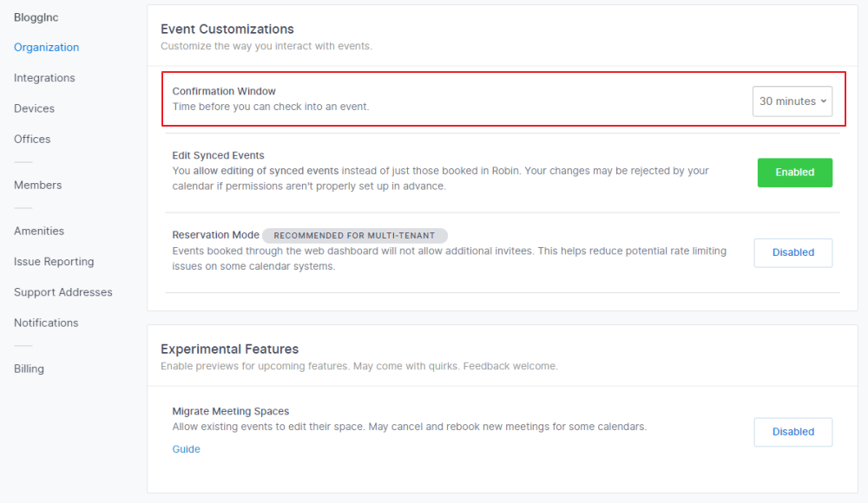The width and height of the screenshot is (868, 503).
Task: Select Organization in the sidebar
Action: click(46, 48)
